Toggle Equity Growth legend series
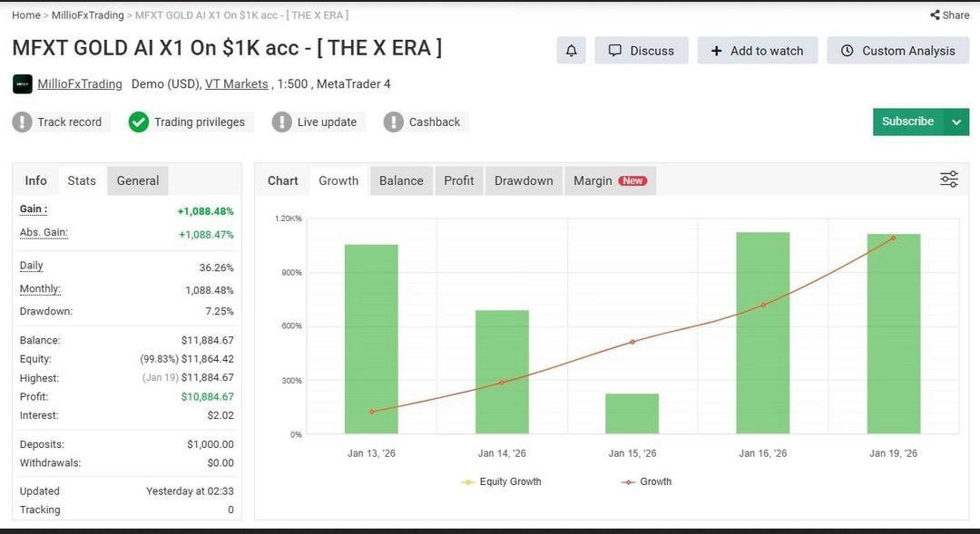The width and height of the screenshot is (980, 534). (x=501, y=481)
